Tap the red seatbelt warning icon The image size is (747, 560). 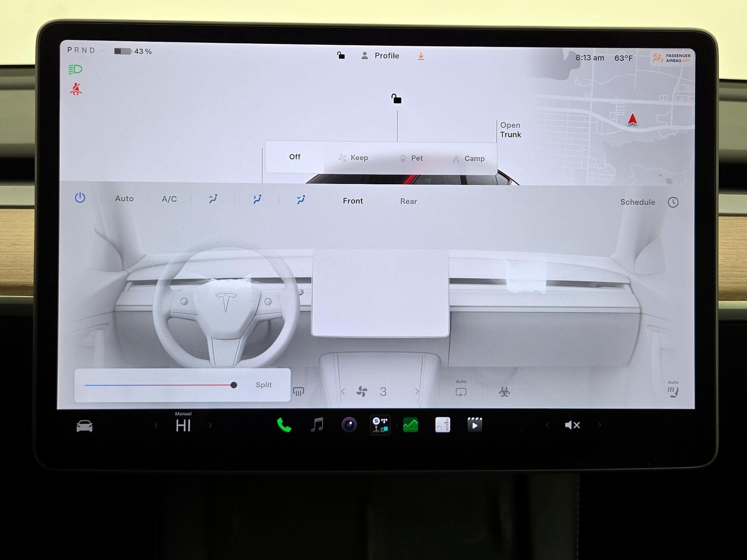(76, 89)
